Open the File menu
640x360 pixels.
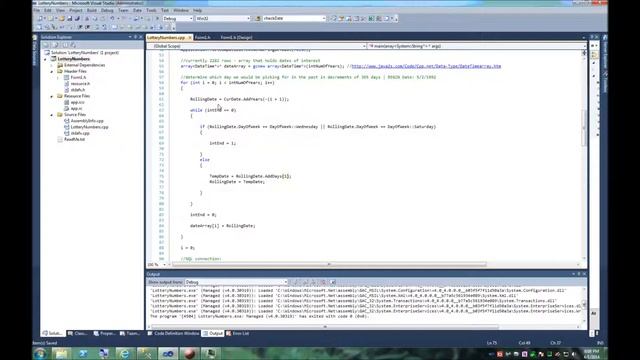click(x=37, y=10)
